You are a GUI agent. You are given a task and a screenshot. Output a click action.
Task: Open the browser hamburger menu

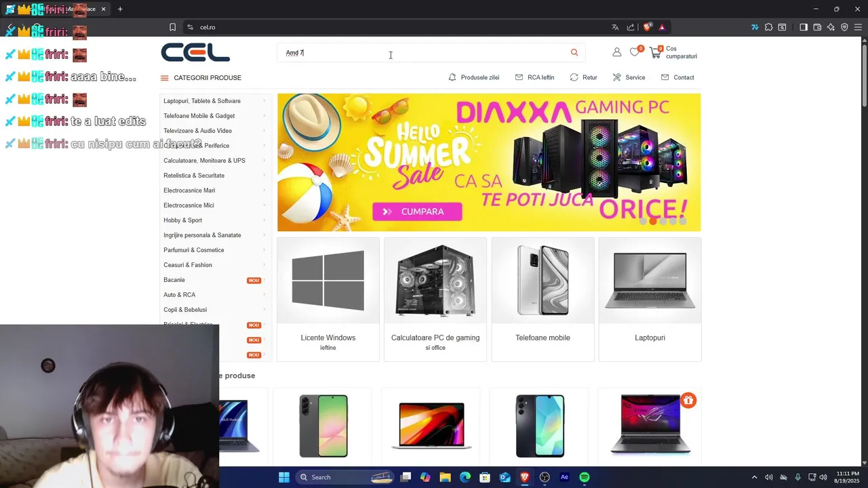click(858, 27)
